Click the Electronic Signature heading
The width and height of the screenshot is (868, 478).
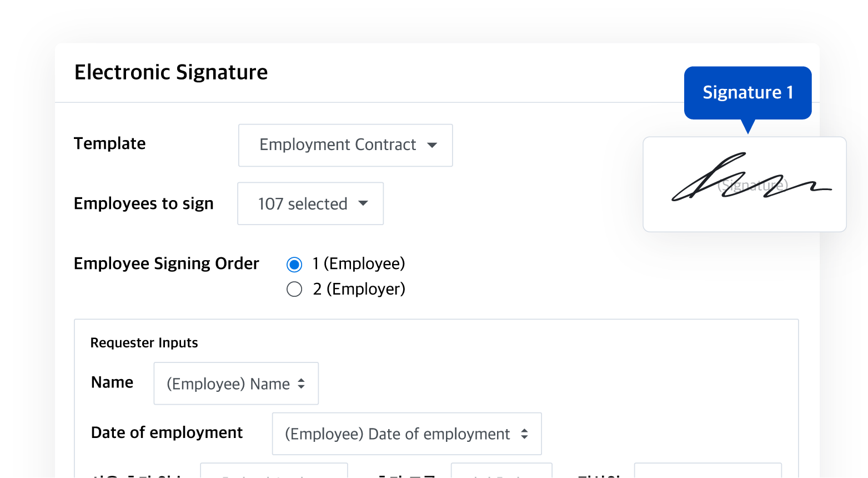point(171,72)
